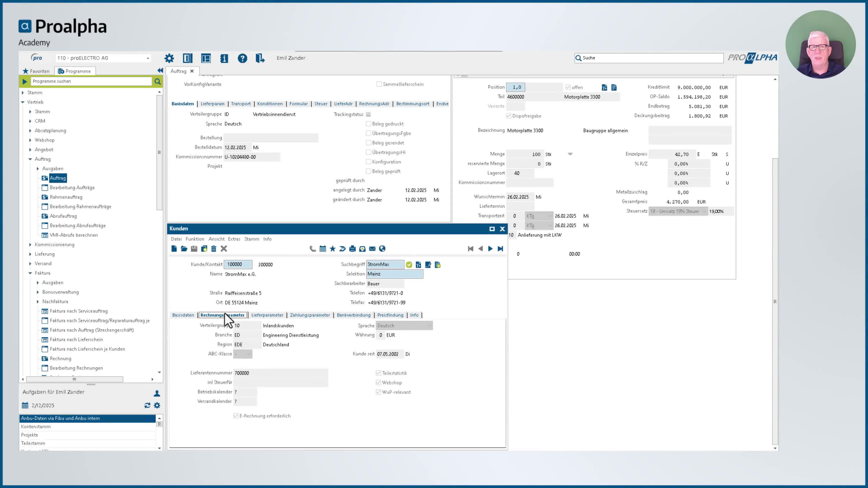Click the new document icon in the Kunden toolbar

coord(174,249)
